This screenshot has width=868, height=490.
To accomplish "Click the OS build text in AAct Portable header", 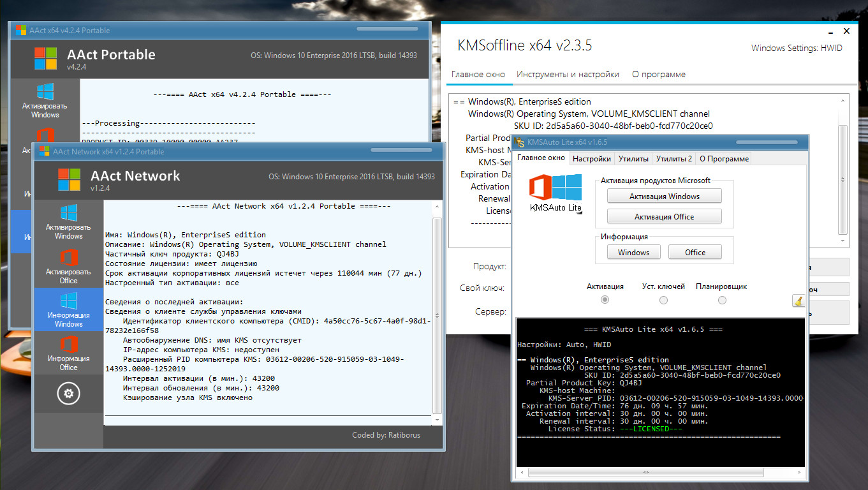I will [x=334, y=56].
